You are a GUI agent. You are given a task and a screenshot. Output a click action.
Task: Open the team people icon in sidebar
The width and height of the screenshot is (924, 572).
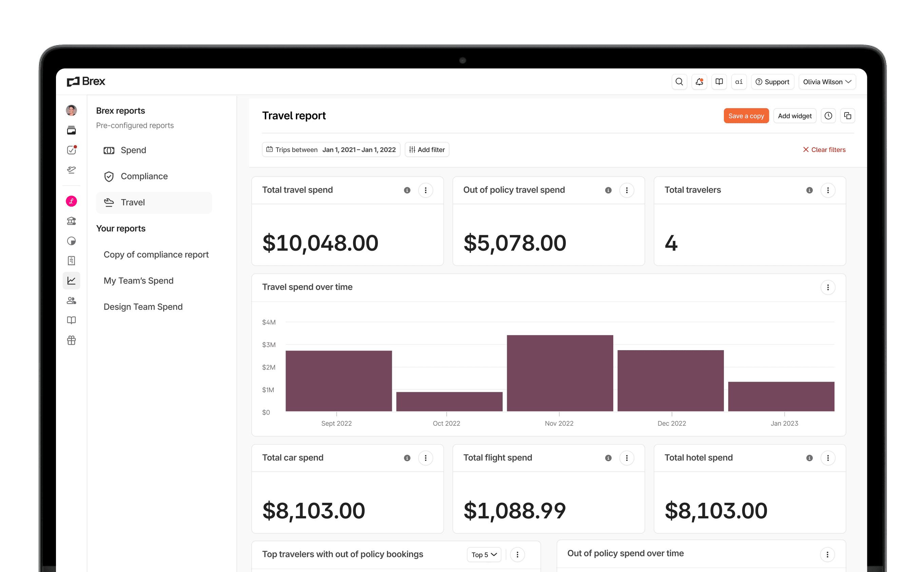click(71, 300)
